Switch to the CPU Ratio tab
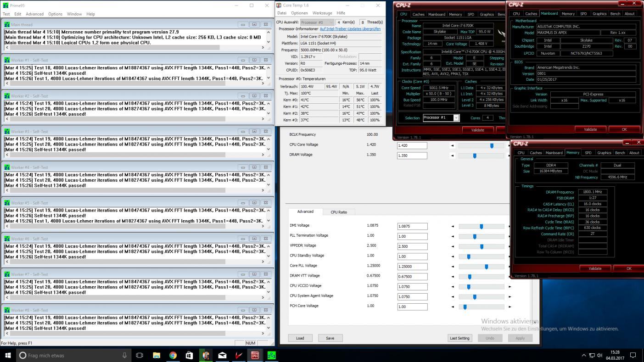The height and width of the screenshot is (362, 644). pos(339,212)
